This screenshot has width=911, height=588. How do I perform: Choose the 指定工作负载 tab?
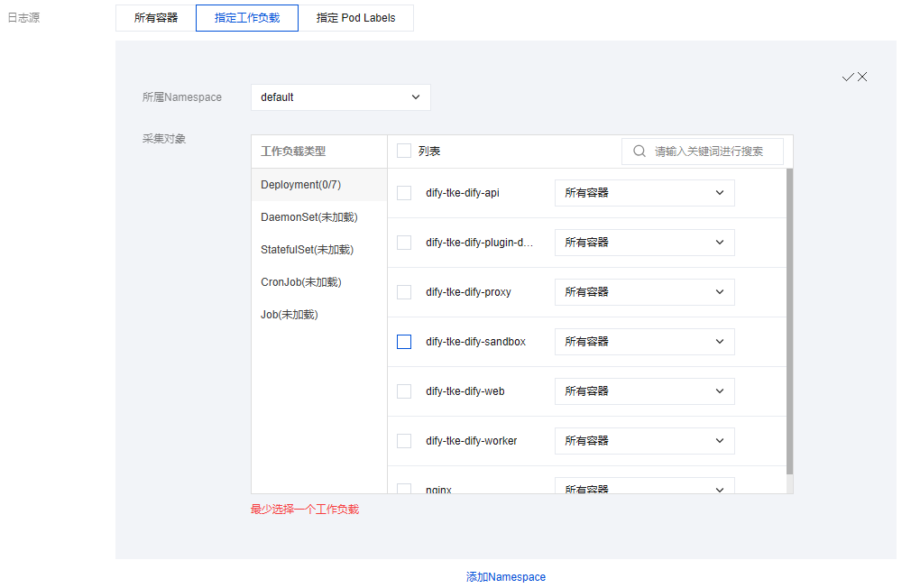point(247,18)
